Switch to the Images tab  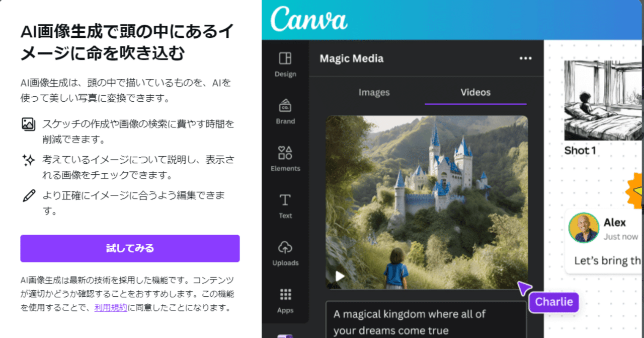[374, 92]
